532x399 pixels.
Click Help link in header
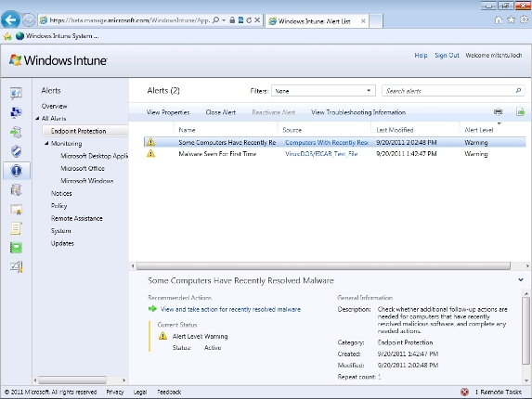[x=421, y=56]
